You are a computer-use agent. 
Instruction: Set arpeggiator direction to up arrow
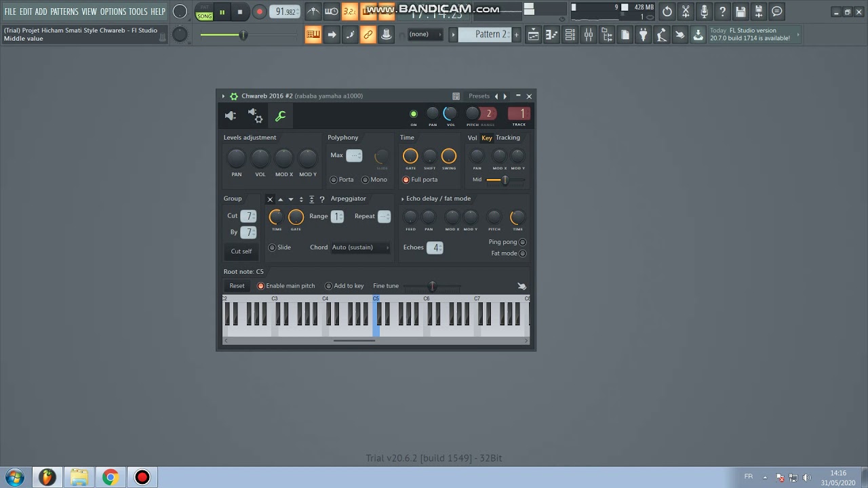pos(280,199)
